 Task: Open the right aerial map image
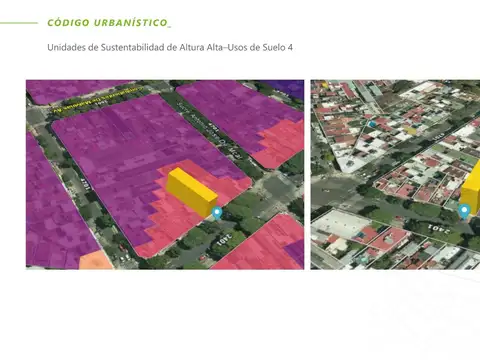click(x=395, y=174)
